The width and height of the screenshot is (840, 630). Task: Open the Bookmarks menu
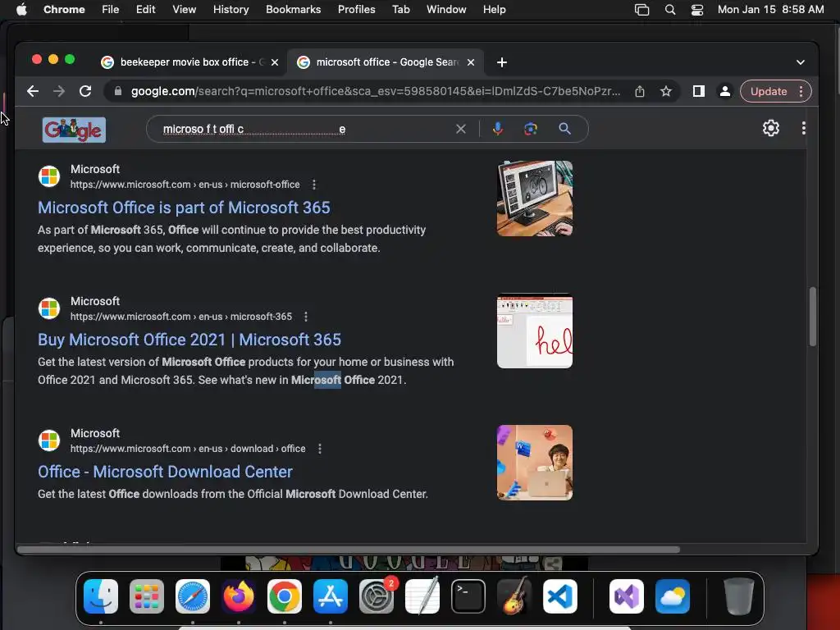point(294,10)
